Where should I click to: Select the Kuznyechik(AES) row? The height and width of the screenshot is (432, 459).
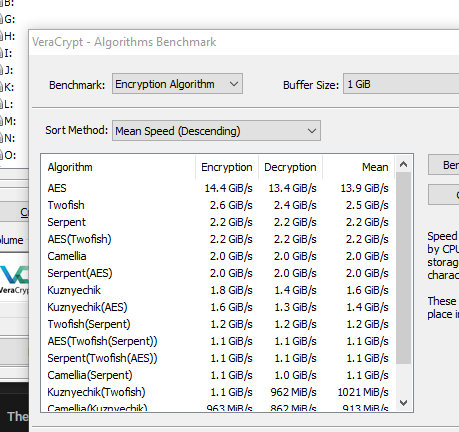(x=218, y=307)
